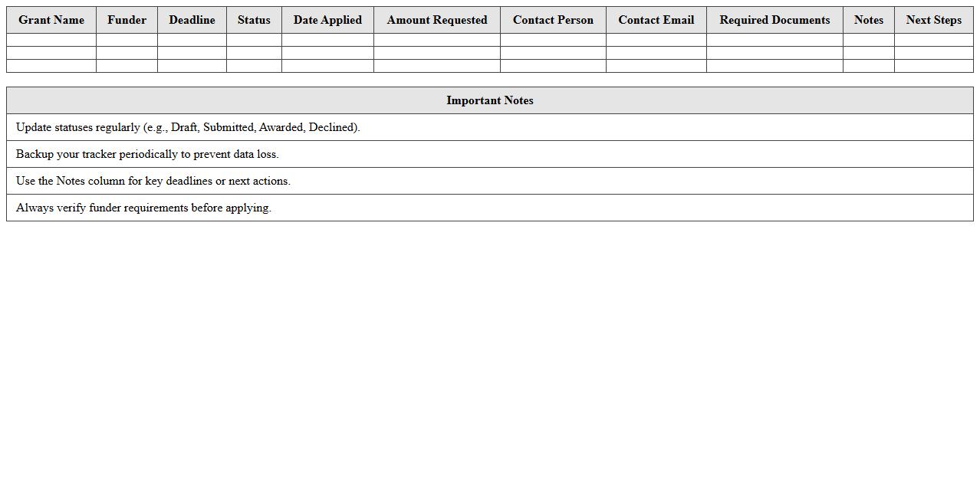
Task: Click the Grant Name column header
Action: click(51, 20)
